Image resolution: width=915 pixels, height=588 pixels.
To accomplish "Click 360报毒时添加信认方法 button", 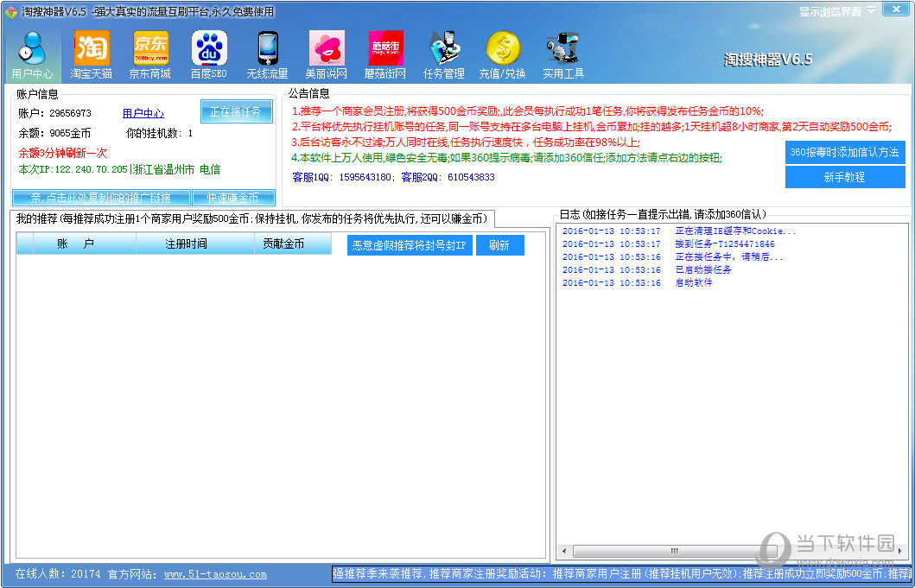I will click(845, 152).
